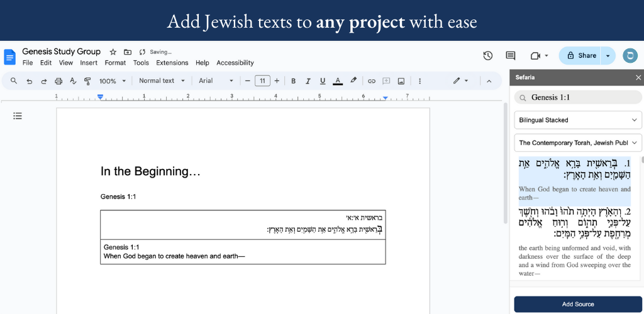Image resolution: width=644 pixels, height=314 pixels.
Task: Click the Move to folder icon
Action: (x=128, y=52)
